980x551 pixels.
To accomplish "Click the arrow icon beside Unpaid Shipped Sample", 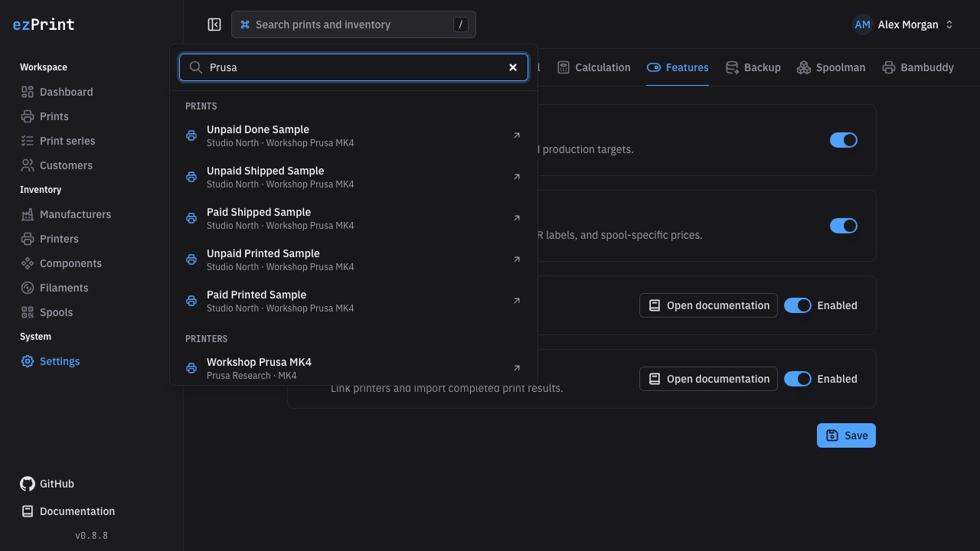I will (517, 177).
